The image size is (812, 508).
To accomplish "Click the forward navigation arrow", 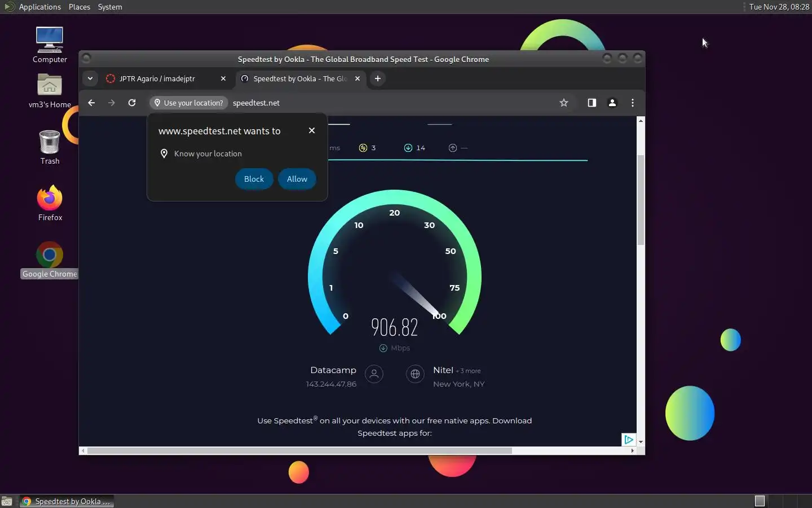I will 112,103.
